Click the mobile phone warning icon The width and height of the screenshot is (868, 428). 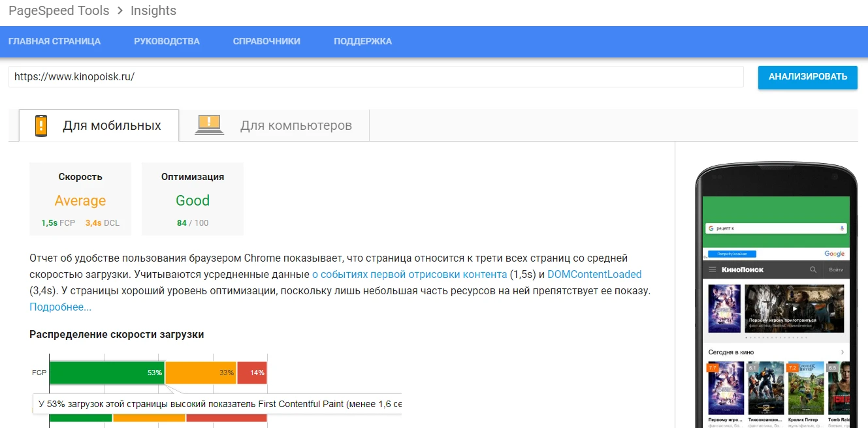[x=41, y=125]
